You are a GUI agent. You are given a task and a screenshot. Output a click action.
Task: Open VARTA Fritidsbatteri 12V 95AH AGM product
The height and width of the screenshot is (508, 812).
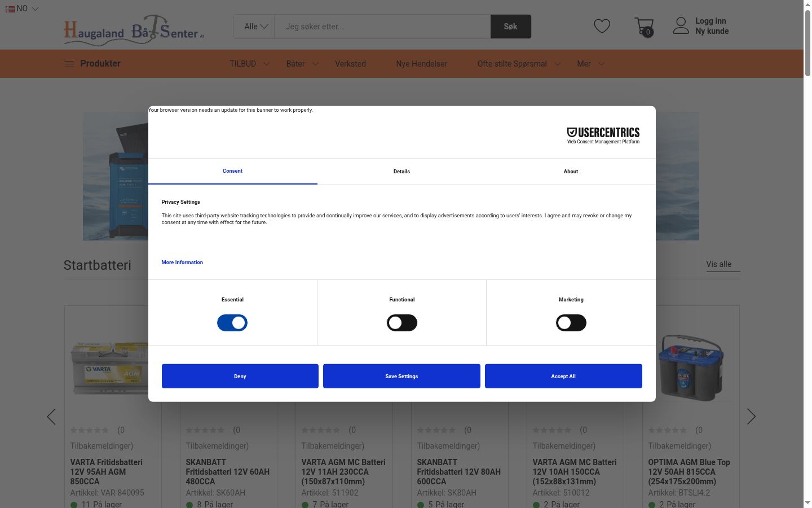pos(107,472)
